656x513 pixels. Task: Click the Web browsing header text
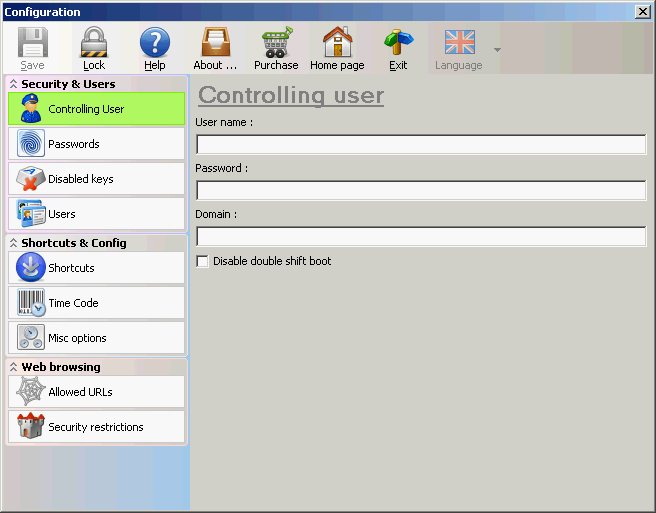[x=61, y=367]
